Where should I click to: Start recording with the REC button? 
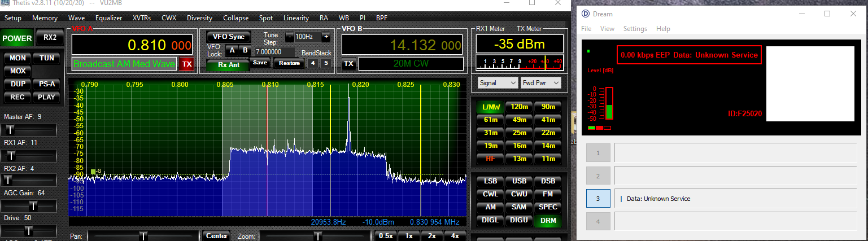[18, 97]
